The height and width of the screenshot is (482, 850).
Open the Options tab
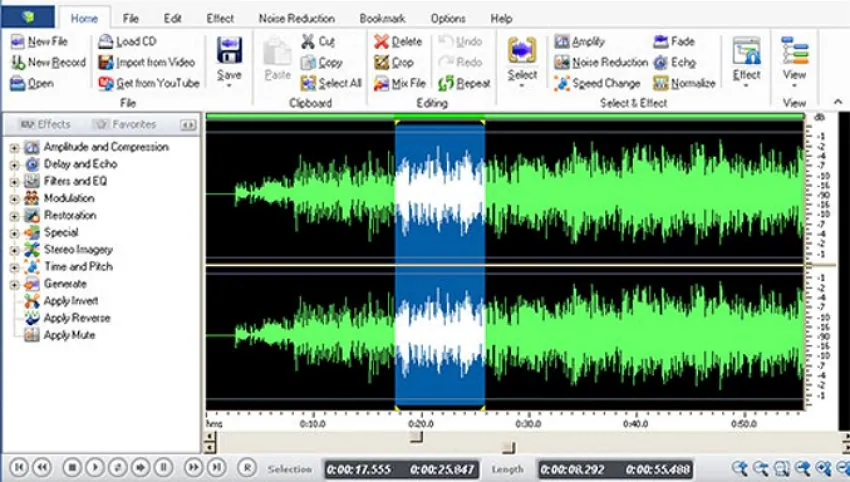(x=448, y=18)
